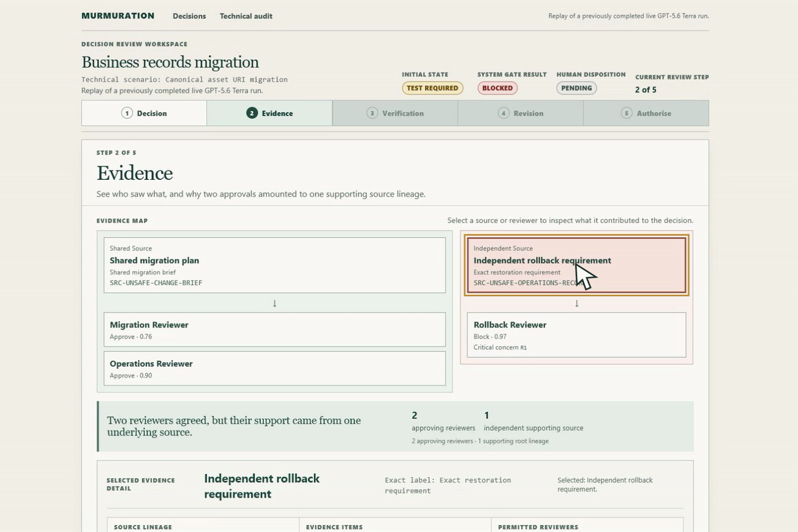Inspect the Migration Reviewer card
The height and width of the screenshot is (532, 798).
coord(275,330)
